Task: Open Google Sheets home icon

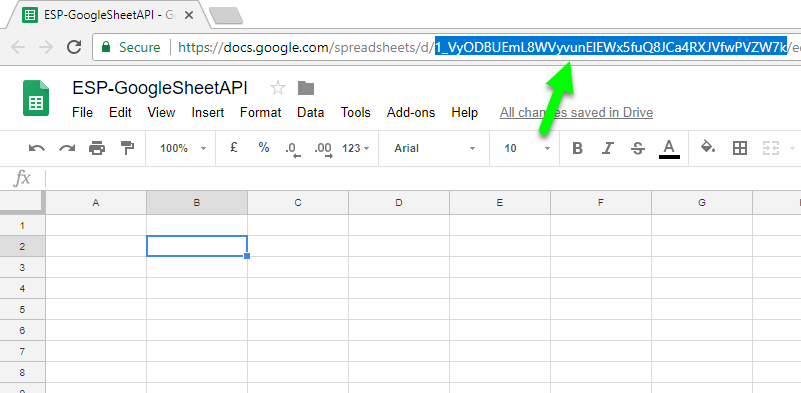Action: tap(36, 98)
